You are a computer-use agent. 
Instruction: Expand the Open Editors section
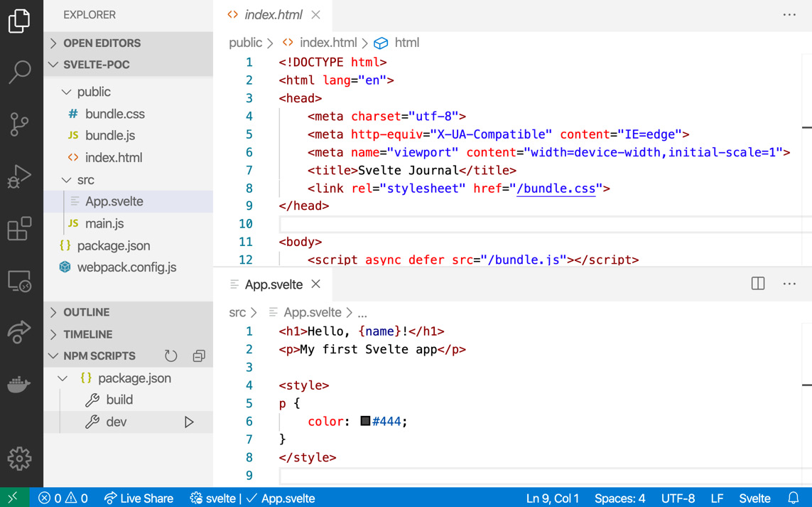click(129, 43)
